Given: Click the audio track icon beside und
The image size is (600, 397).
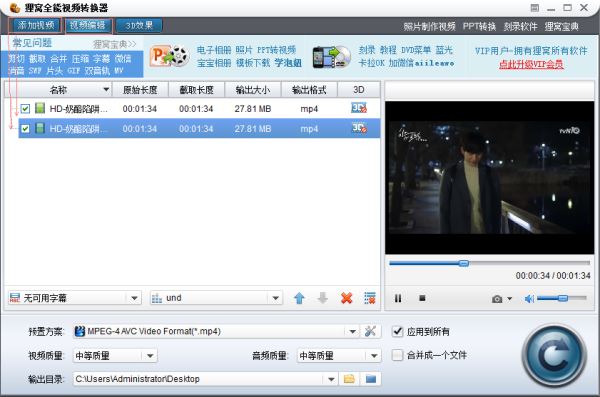Looking at the screenshot, I should click(x=157, y=298).
